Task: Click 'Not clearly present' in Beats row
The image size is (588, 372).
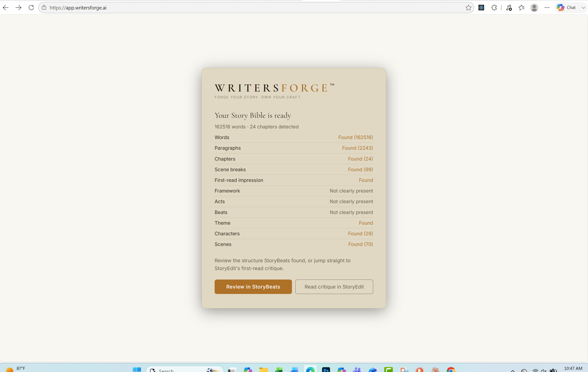Action: (x=351, y=212)
